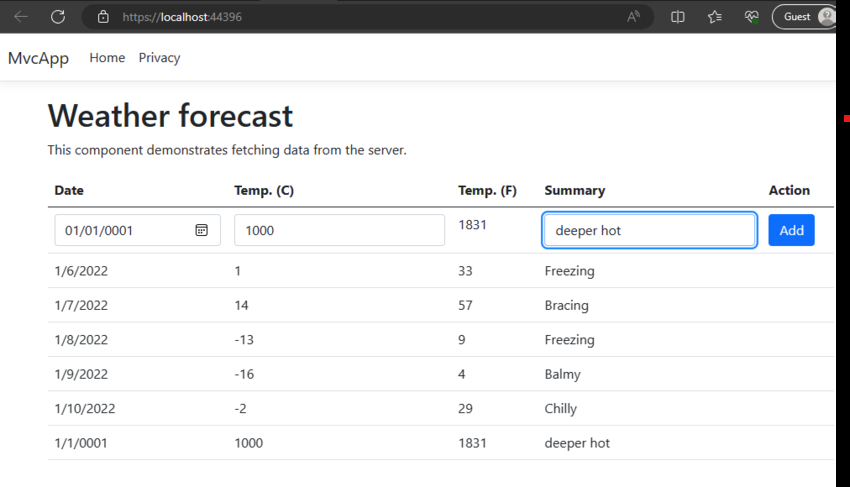
Task: Open the Privacy nav link
Action: click(x=159, y=57)
